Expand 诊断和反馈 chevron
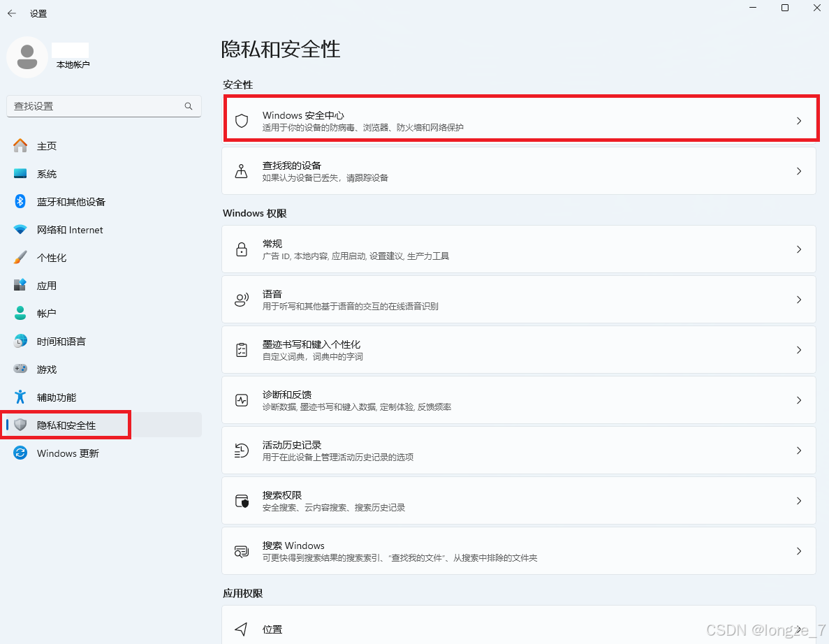Image resolution: width=829 pixels, height=644 pixels. (x=799, y=400)
